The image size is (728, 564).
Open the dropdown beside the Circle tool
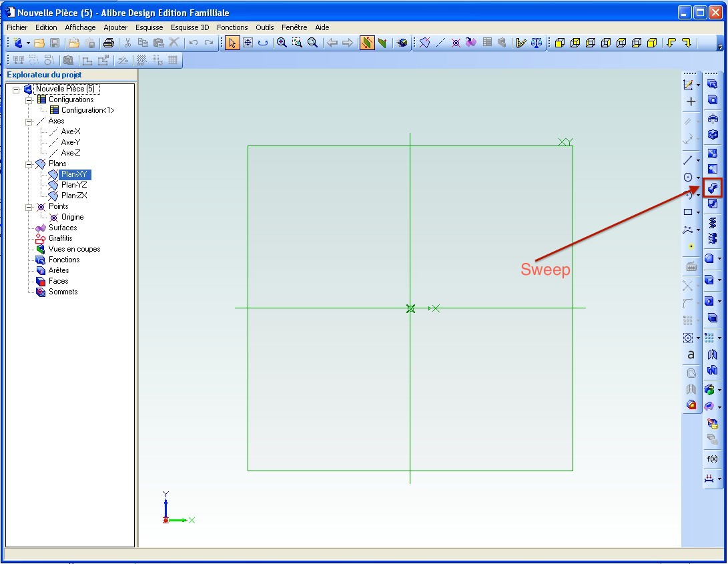[698, 178]
